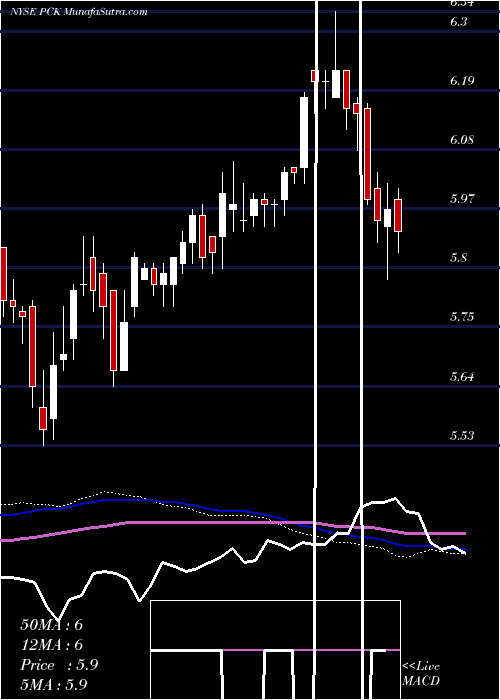Click the 12MA : 6 readout

52,645
